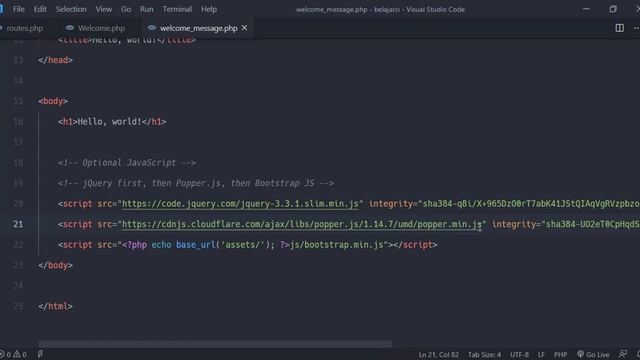Click line number 21 in gutter

[x=18, y=224]
